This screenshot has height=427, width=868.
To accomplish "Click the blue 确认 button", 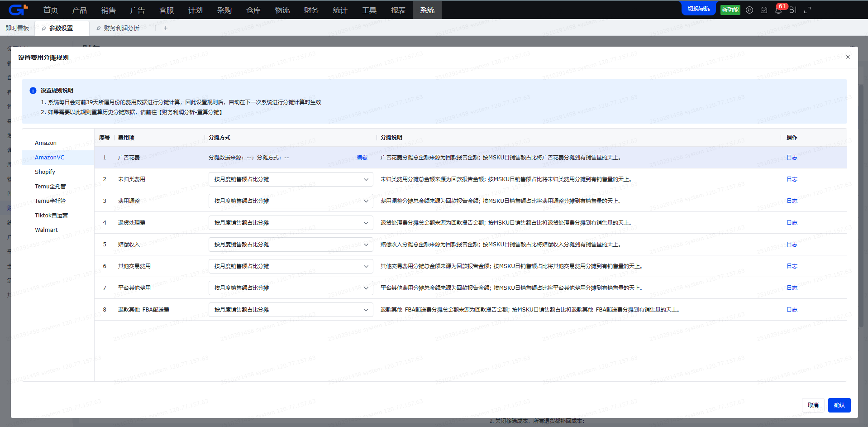I will click(839, 405).
